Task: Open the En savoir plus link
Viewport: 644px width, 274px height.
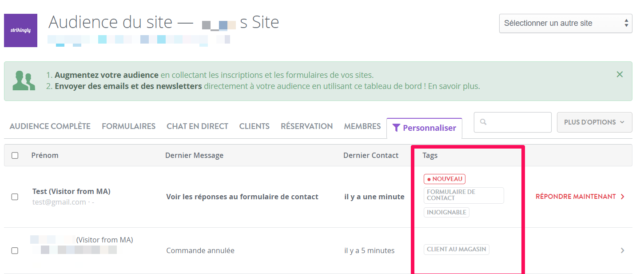Action: 453,86
